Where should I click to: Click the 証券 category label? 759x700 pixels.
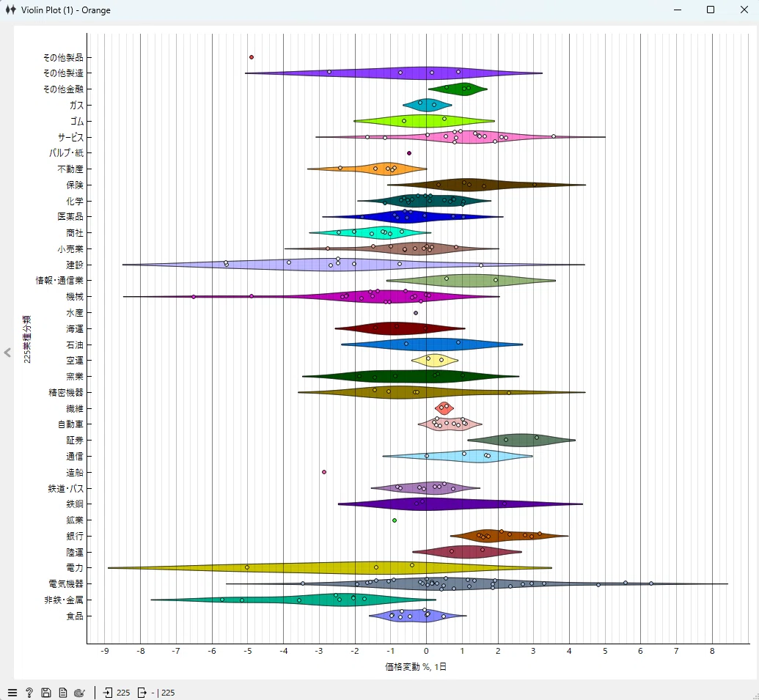point(75,441)
